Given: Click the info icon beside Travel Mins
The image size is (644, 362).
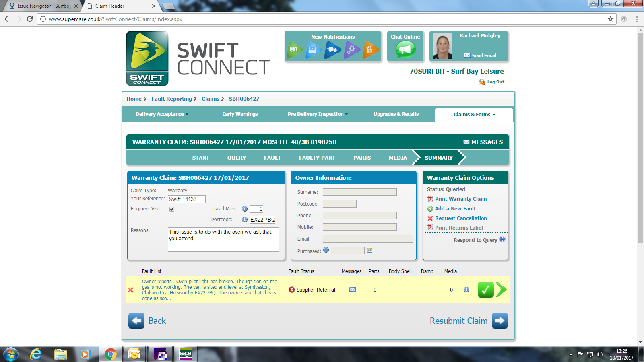Looking at the screenshot, I should (244, 209).
